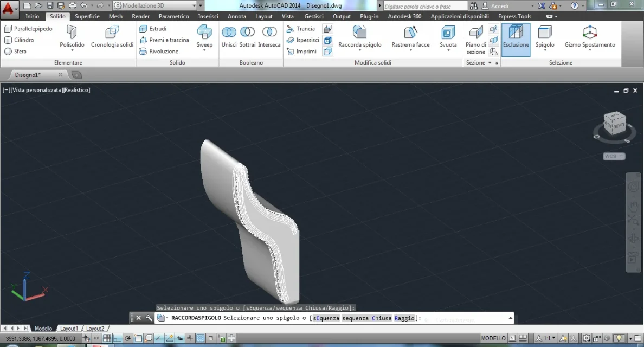Click the Piano di sezione tool
The width and height of the screenshot is (644, 347).
tap(475, 34)
